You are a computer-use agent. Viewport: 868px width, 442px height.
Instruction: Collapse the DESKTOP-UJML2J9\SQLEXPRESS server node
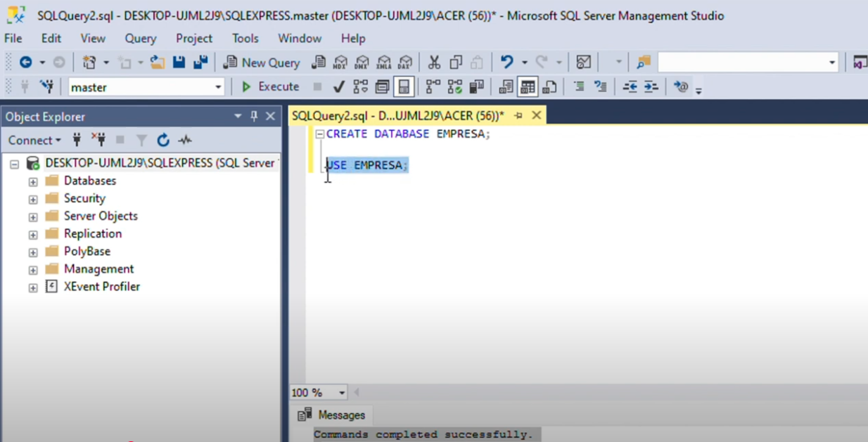[14, 164]
